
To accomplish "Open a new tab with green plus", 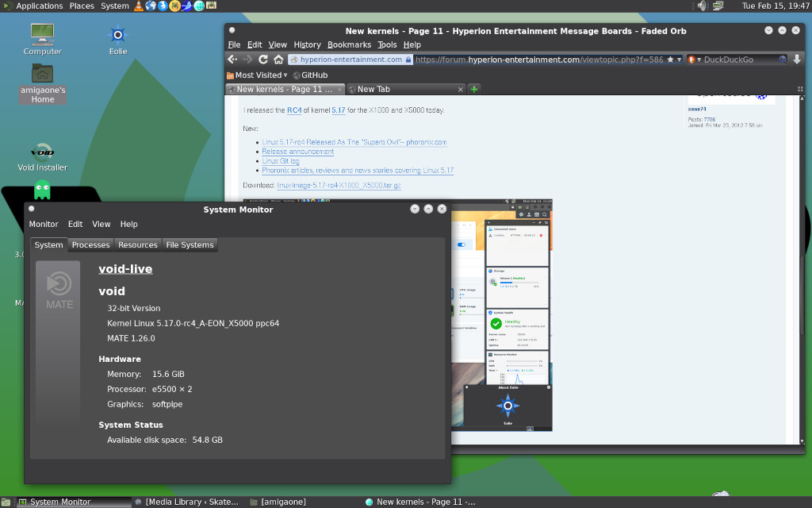I will (474, 89).
